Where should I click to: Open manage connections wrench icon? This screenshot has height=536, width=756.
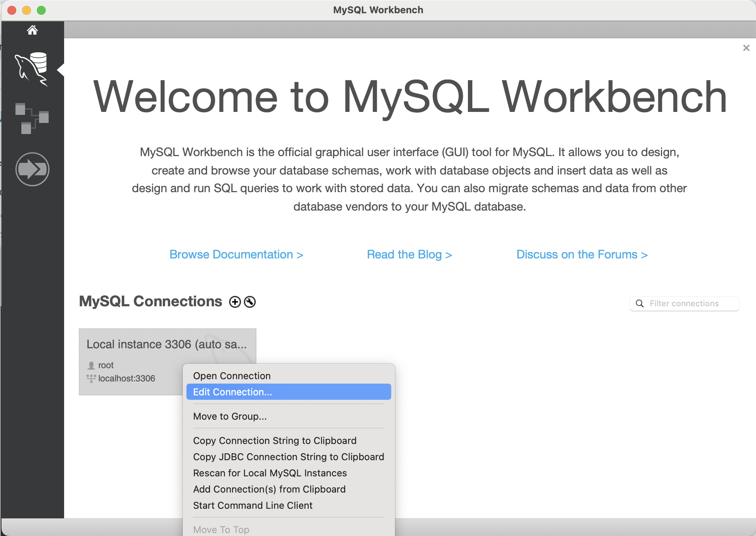pos(250,302)
